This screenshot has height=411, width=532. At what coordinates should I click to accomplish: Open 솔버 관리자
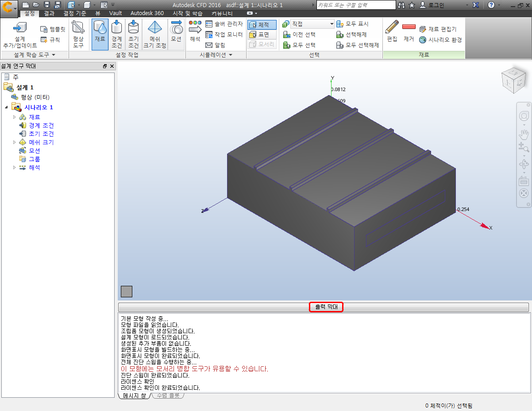pyautogui.click(x=224, y=24)
